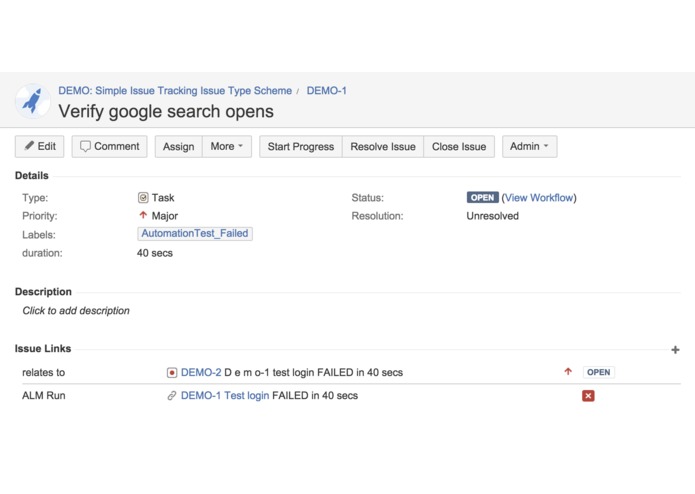Open the More dropdown menu
The width and height of the screenshot is (695, 494).
pyautogui.click(x=227, y=147)
